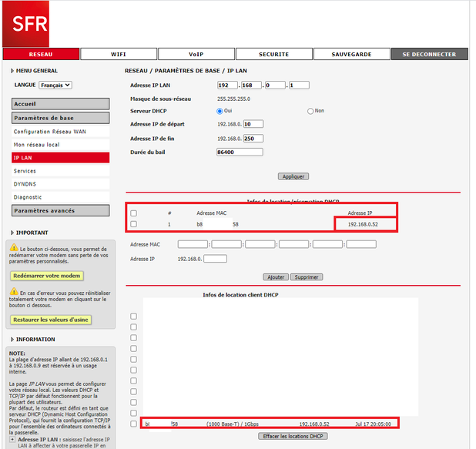476x449 pixels.
Task: Switch to the WIFI tab
Action: click(119, 55)
